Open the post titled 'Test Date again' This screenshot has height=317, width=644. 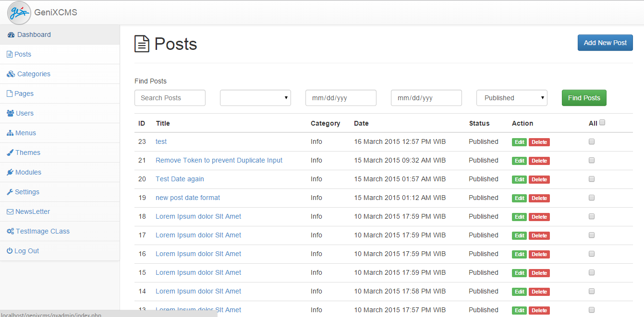[x=180, y=178]
